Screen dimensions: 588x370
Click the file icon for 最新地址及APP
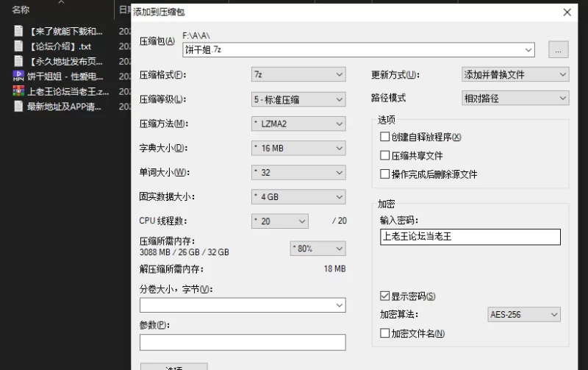coord(18,106)
